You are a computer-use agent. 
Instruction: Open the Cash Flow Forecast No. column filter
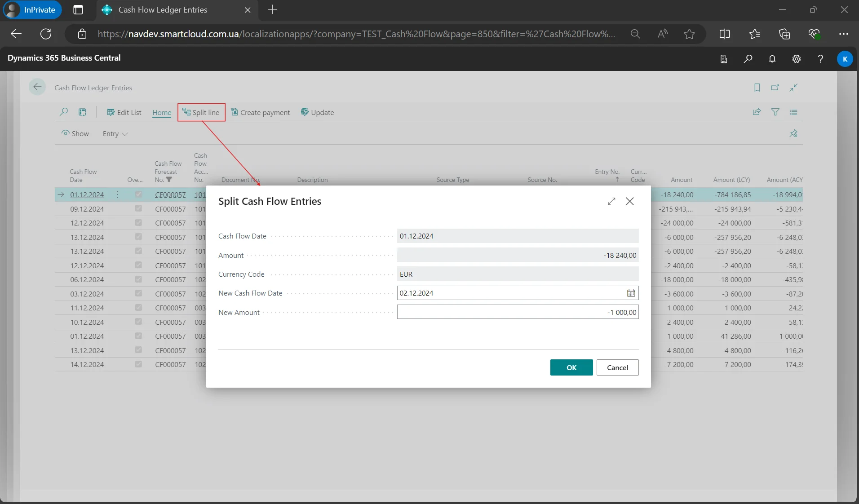(169, 180)
